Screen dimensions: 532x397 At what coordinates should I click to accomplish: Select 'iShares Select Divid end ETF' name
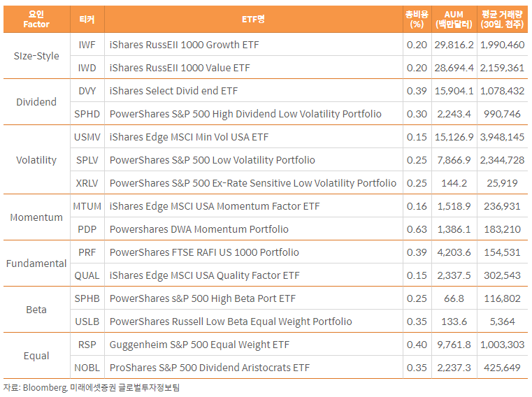tap(173, 91)
